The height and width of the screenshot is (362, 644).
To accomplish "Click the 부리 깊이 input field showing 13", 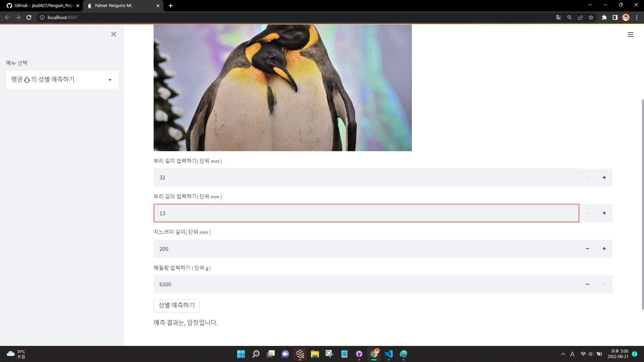I will point(366,213).
